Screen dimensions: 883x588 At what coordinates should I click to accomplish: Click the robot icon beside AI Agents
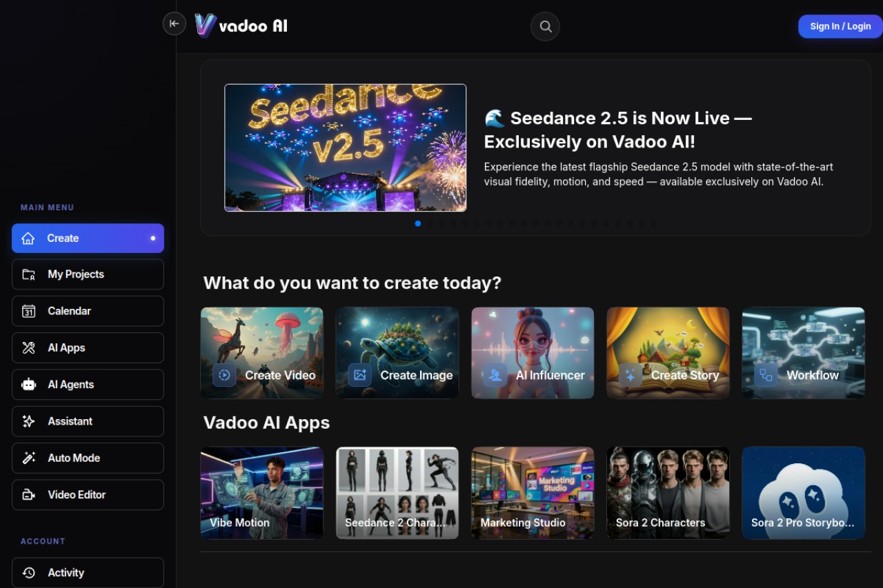point(28,385)
